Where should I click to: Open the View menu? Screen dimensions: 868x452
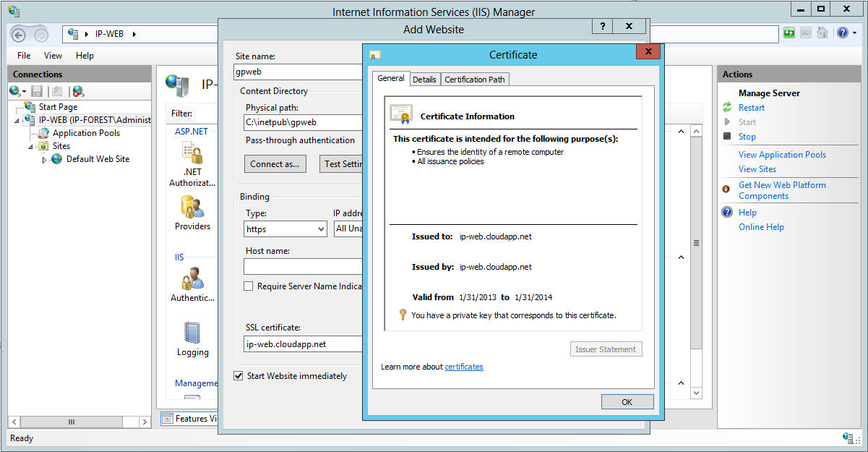(x=53, y=56)
